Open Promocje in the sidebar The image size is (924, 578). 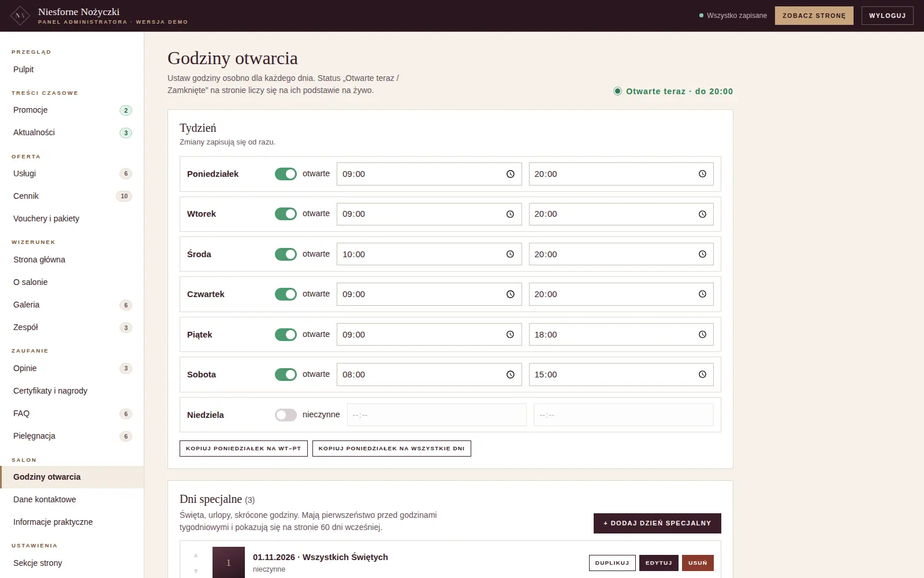click(x=72, y=110)
